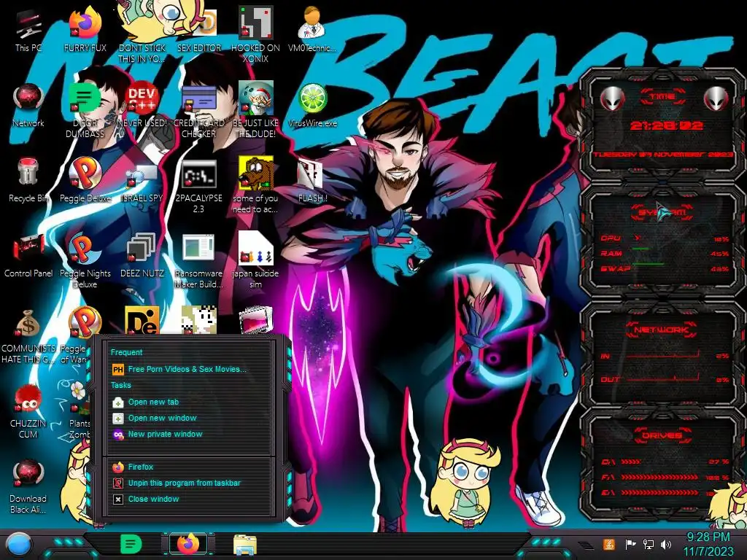Image resolution: width=747 pixels, height=560 pixels.
Task: Click the orange tray application icon
Action: [609, 544]
